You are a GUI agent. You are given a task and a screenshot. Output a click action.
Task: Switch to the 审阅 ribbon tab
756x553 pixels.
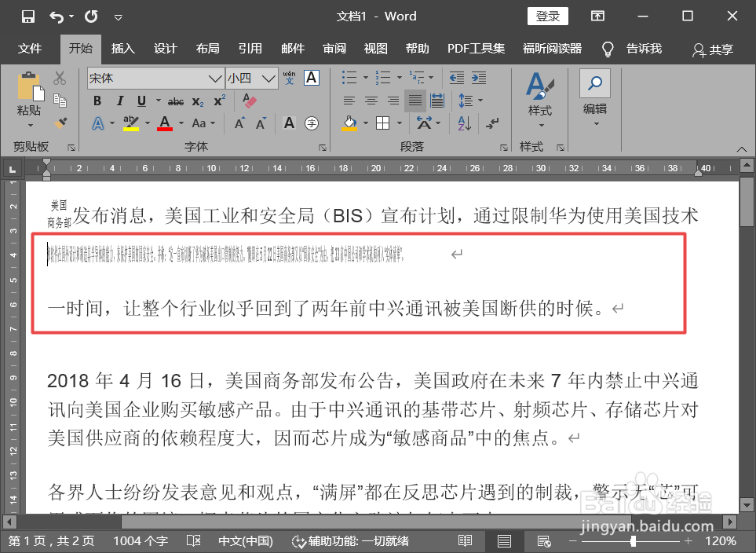pos(334,49)
